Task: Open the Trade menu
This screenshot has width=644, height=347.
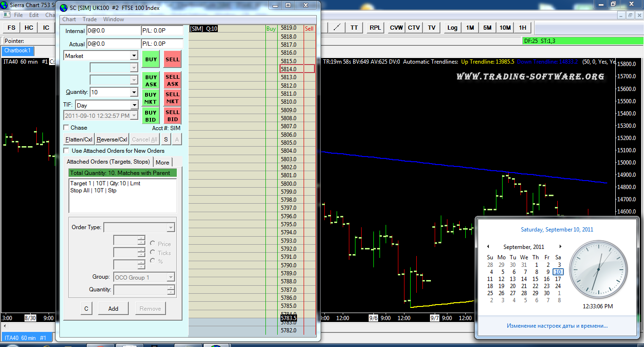Action: coord(90,19)
